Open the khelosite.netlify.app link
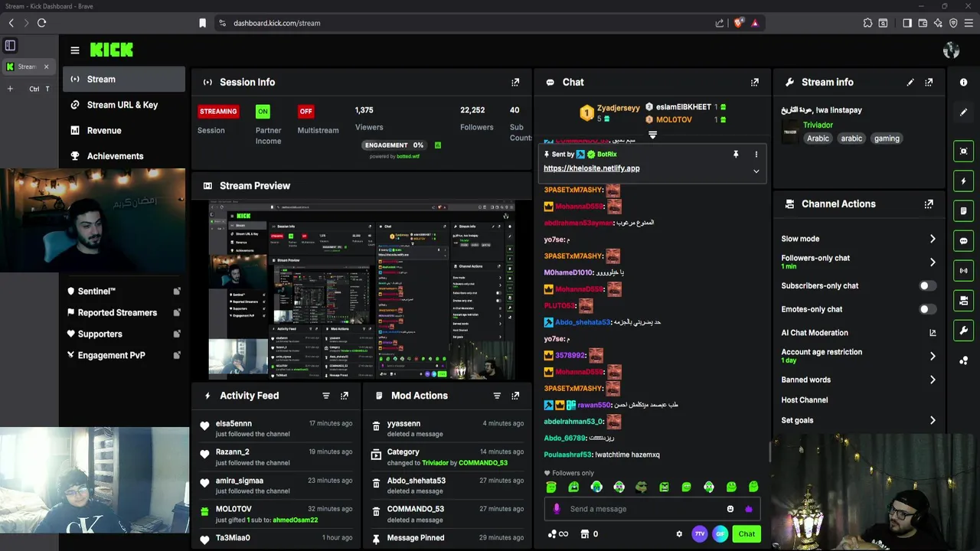The image size is (980, 551). point(591,168)
